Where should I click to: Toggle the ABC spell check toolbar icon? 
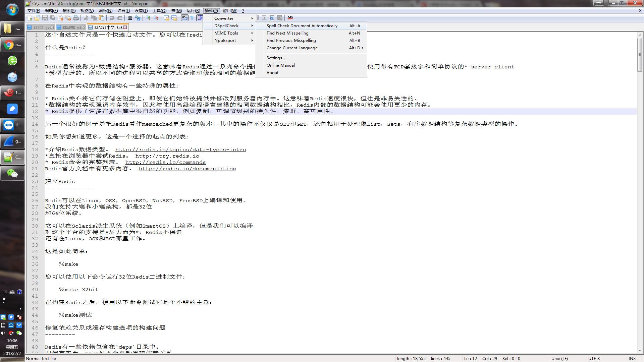(290, 18)
